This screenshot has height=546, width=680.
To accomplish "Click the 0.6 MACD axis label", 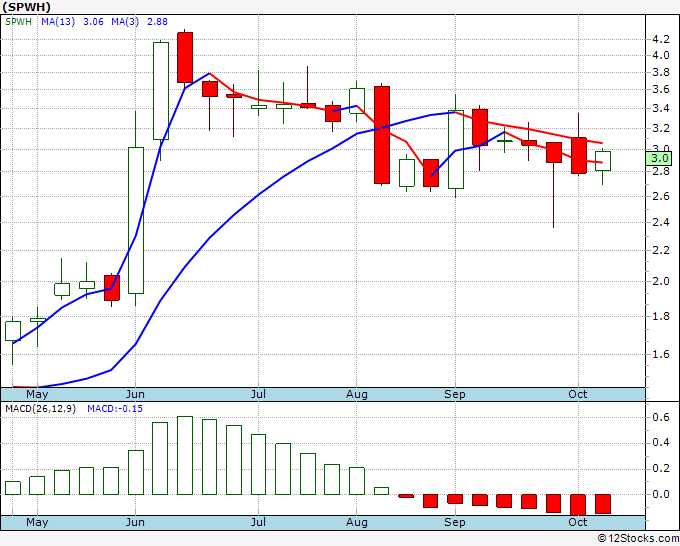I will pos(660,417).
